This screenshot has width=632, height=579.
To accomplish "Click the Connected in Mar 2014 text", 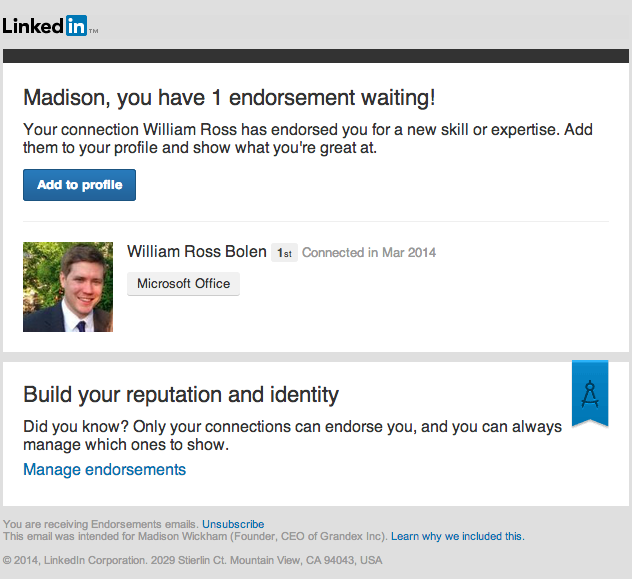I will 369,253.
